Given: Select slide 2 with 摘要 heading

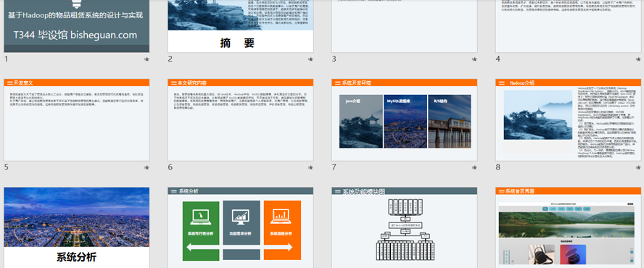Looking at the screenshot, I should [x=240, y=26].
